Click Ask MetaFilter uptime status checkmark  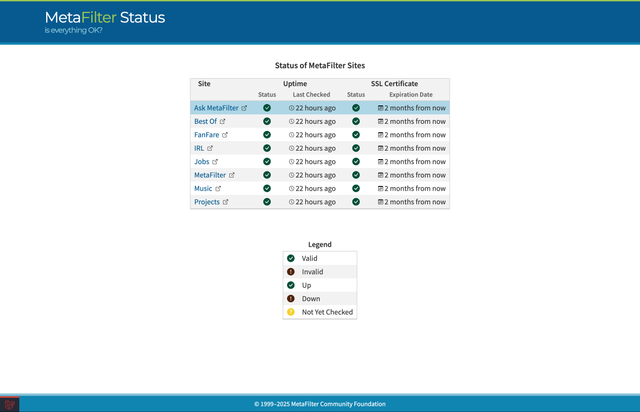[x=267, y=108]
